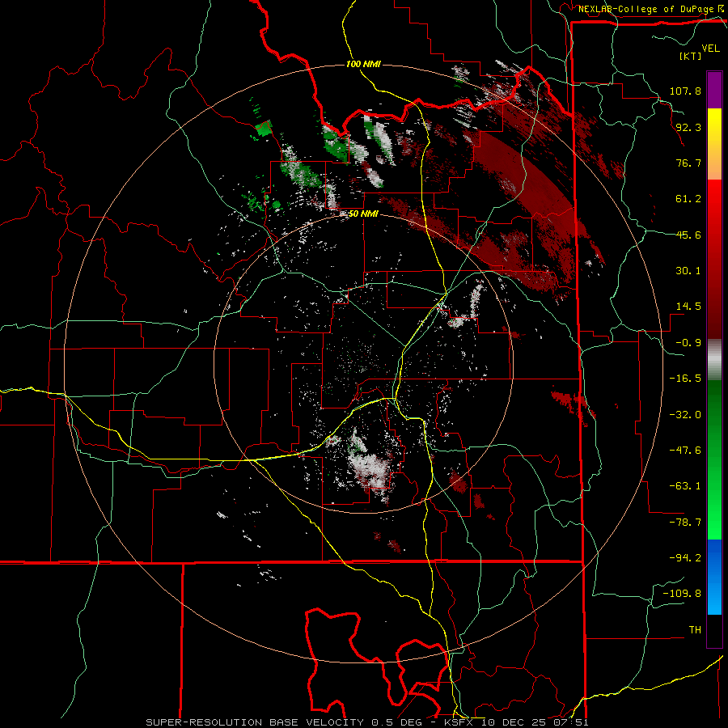Screen dimensions: 728x728
Task: Click the 50 NMI range ring label
Action: [x=363, y=214]
